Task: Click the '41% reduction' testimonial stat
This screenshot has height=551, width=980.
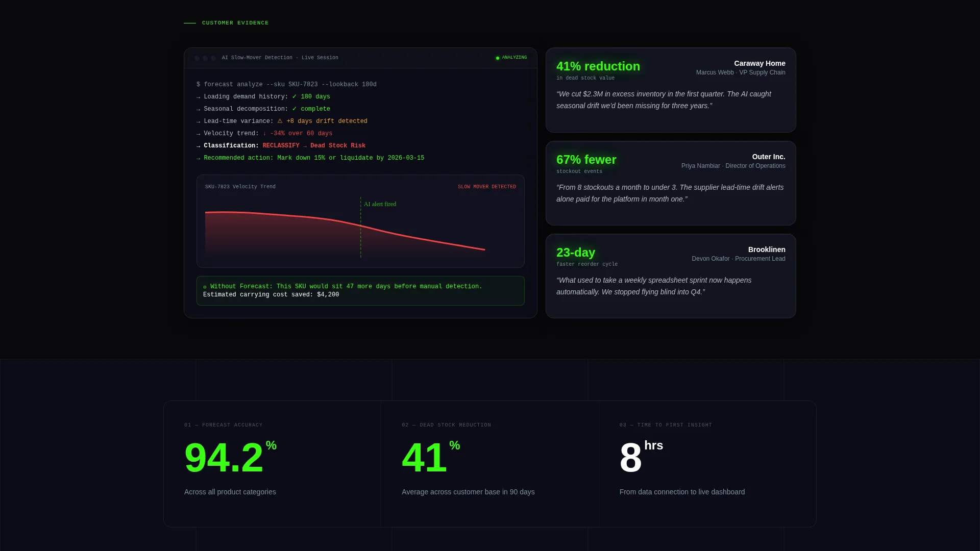Action: pos(598,66)
